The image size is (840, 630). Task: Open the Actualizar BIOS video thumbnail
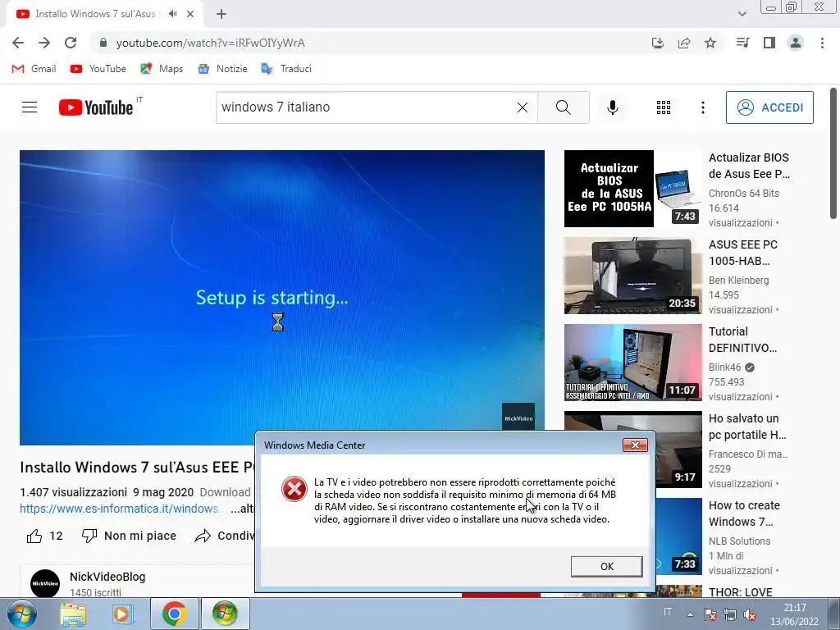point(632,189)
